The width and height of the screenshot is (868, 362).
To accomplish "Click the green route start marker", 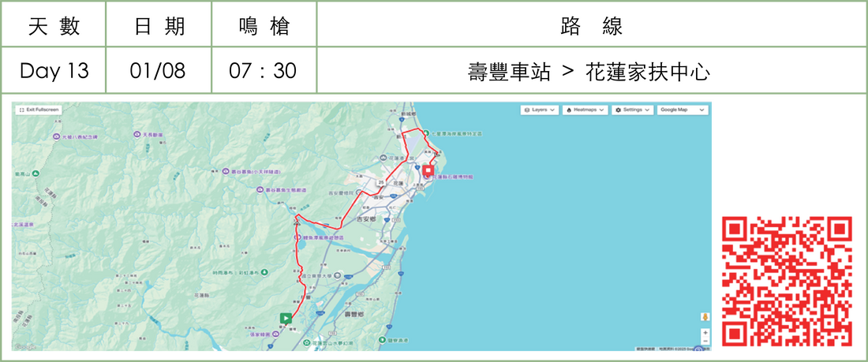I will point(285,319).
